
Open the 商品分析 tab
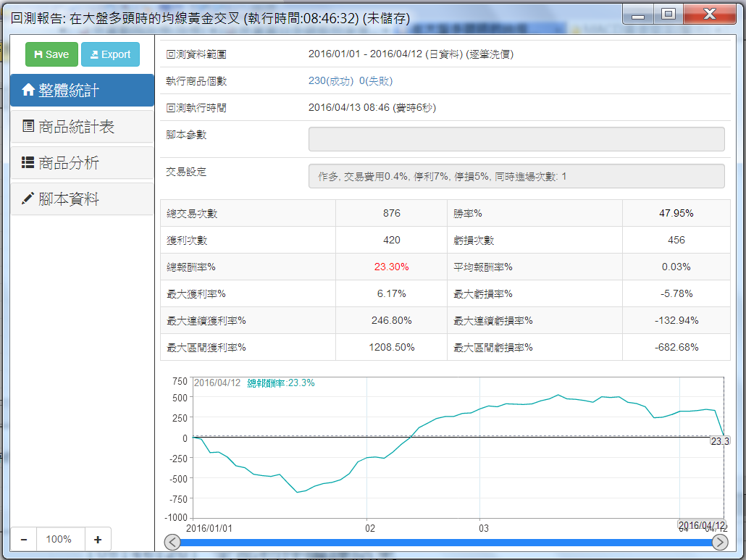[x=82, y=163]
